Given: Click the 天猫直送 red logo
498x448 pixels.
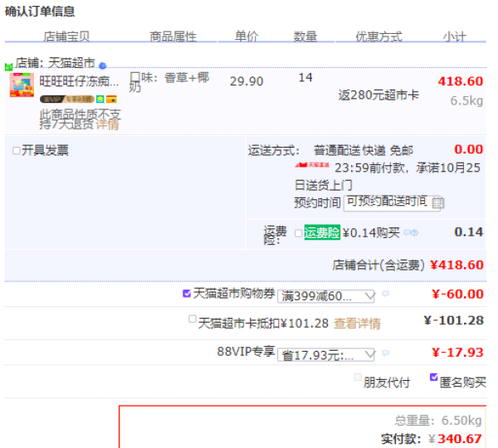Looking at the screenshot, I should coord(311,165).
